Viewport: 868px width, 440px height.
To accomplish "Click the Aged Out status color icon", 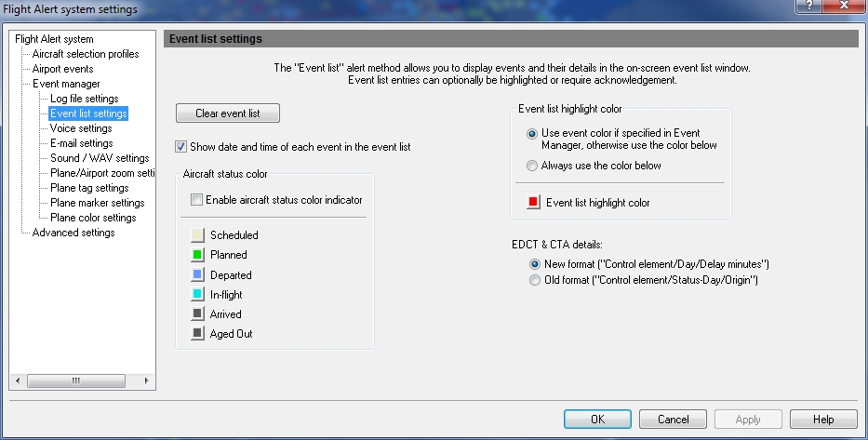I will 197,334.
